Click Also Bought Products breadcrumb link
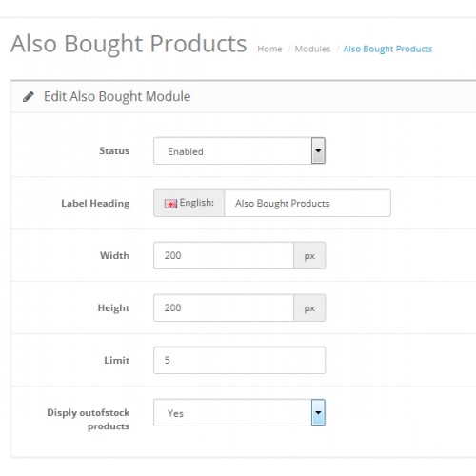Screen dimensions: 476x476 point(387,49)
